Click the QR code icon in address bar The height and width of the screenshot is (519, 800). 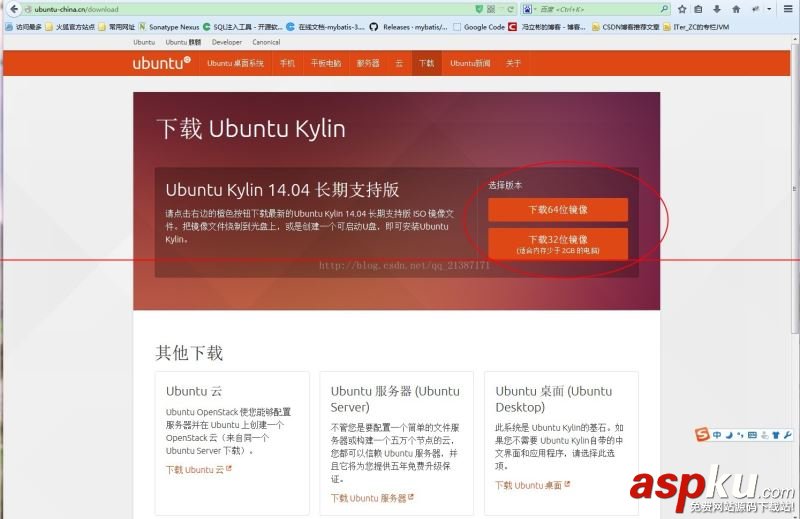491,9
